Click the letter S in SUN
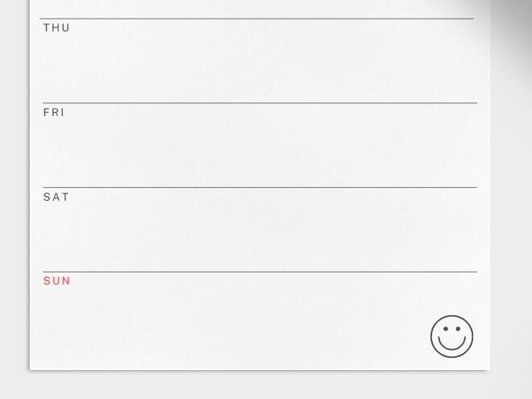The width and height of the screenshot is (532, 399). [x=47, y=281]
